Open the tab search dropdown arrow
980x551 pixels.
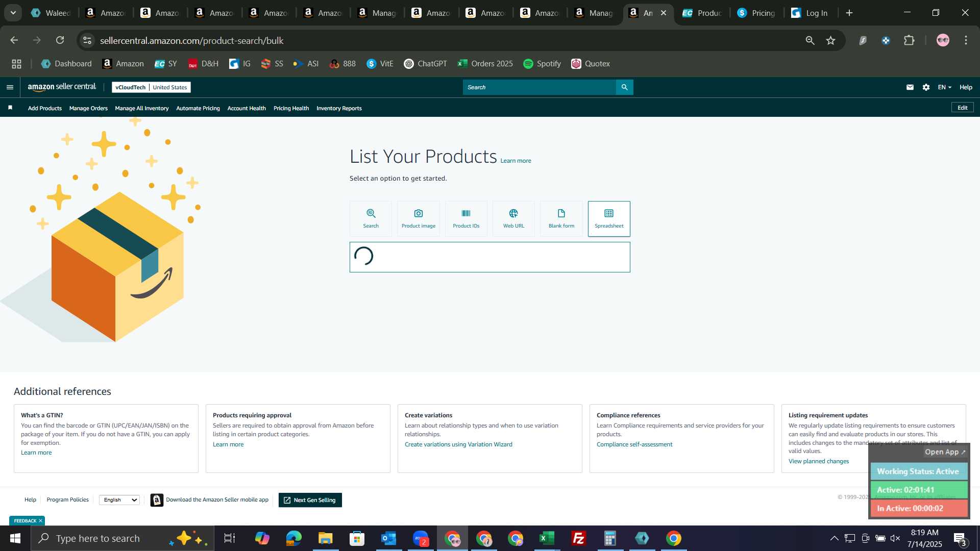(x=13, y=13)
